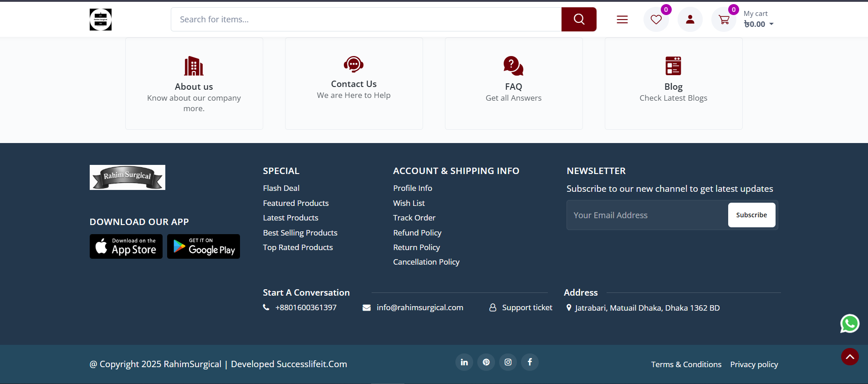Open the Contact Us card
The width and height of the screenshot is (868, 384).
354,84
